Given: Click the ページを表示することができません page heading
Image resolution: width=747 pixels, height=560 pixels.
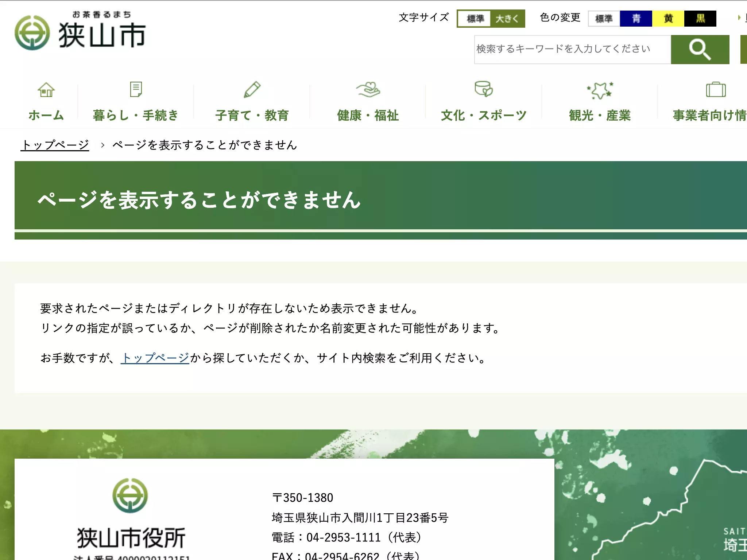Looking at the screenshot, I should point(199,200).
